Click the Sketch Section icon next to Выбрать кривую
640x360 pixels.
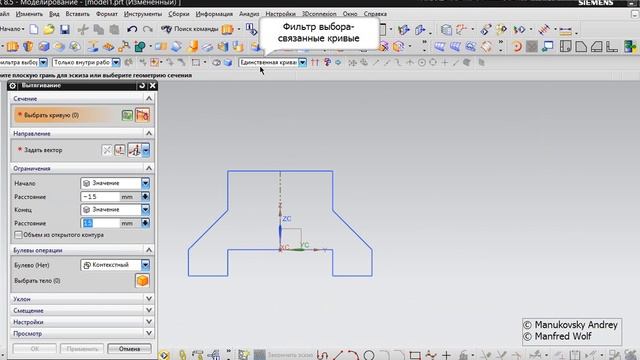coord(127,116)
